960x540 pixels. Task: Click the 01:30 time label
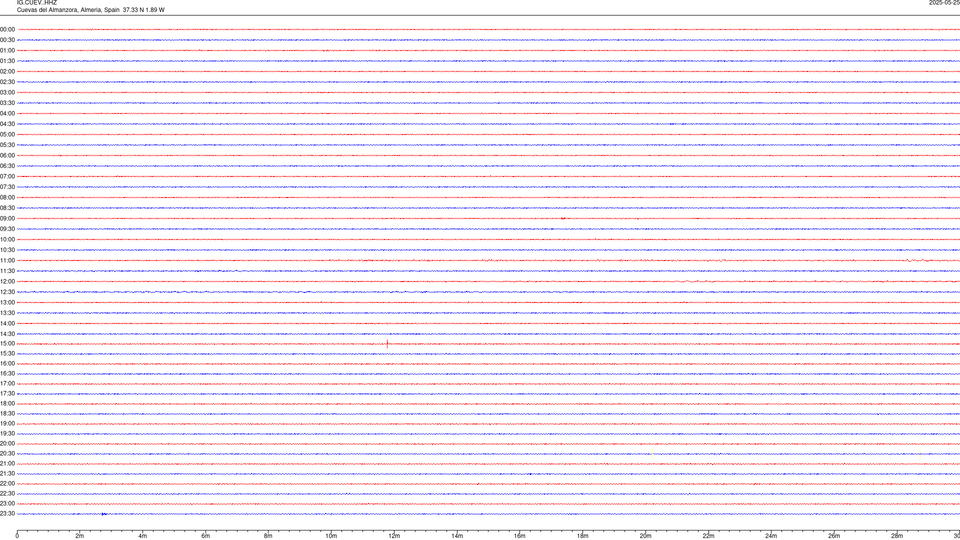[x=7, y=61]
